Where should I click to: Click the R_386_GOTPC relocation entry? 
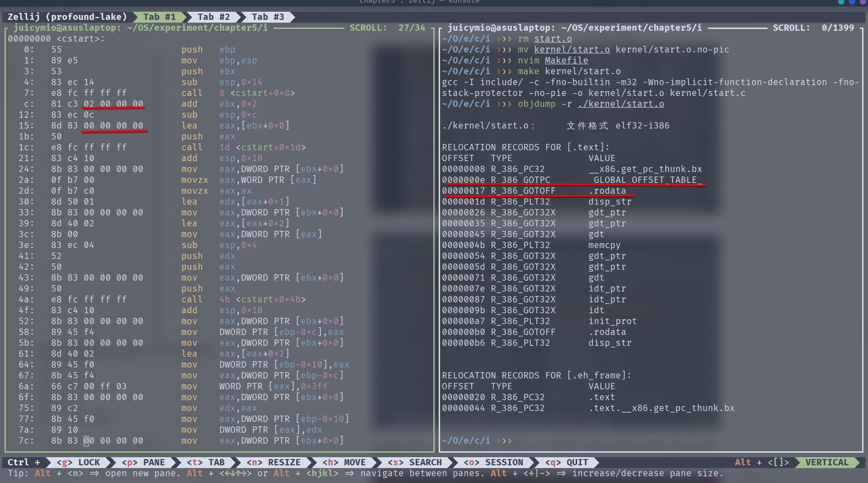(x=520, y=180)
